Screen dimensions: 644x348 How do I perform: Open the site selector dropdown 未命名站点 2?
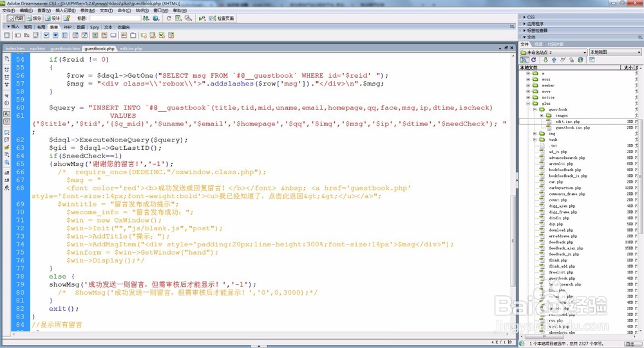pyautogui.click(x=554, y=53)
